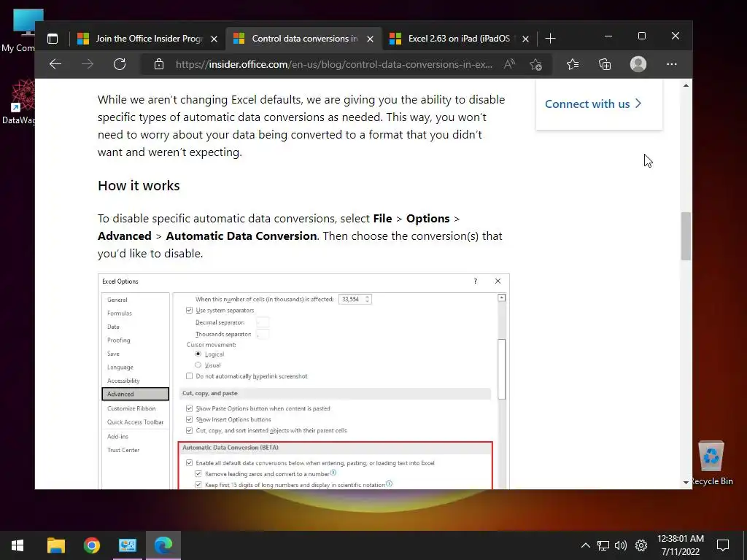Select Accessibility in Excel Options list

[x=123, y=381]
